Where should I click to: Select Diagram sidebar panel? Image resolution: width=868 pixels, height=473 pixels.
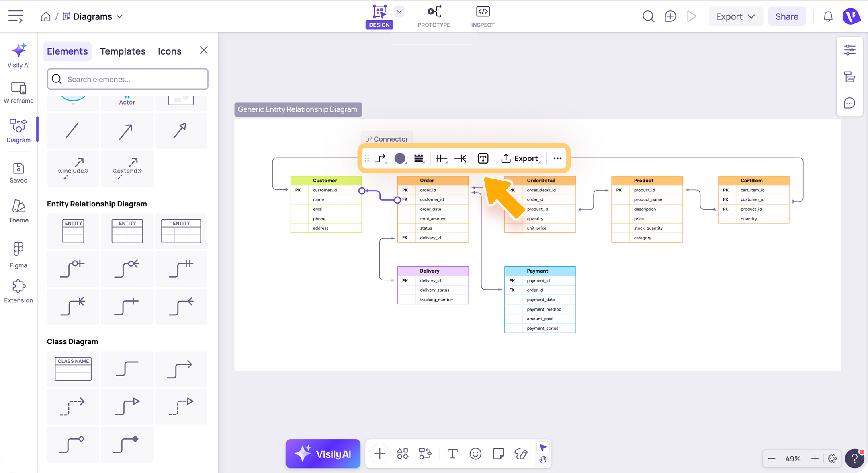[18, 131]
